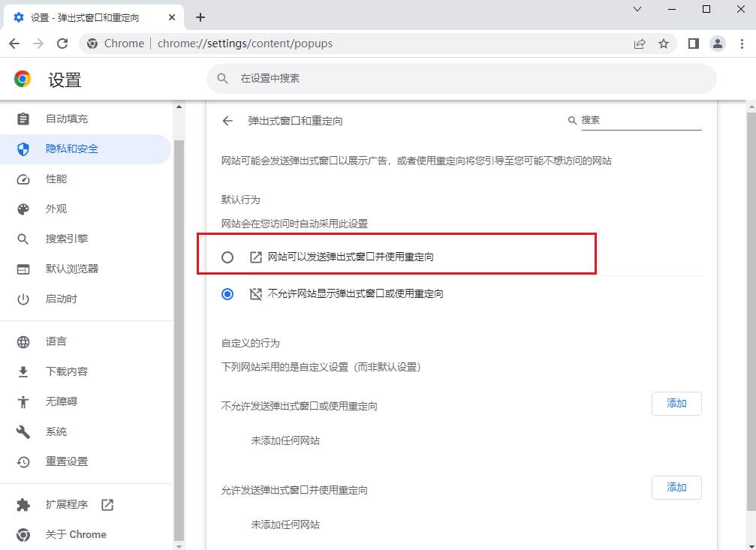756x550 pixels.
Task: Click the restore clock icon beside 重置设置
Action: coord(23,461)
